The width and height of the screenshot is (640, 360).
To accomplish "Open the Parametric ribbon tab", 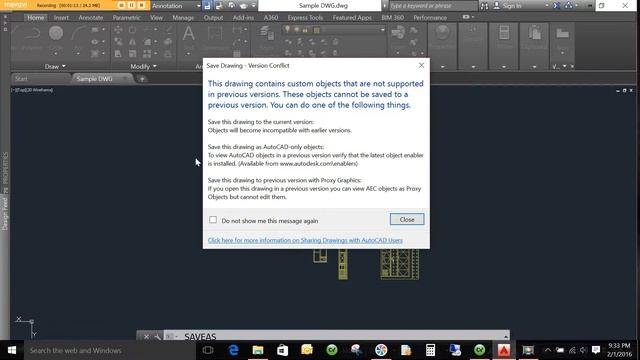I will pyautogui.click(x=126, y=18).
